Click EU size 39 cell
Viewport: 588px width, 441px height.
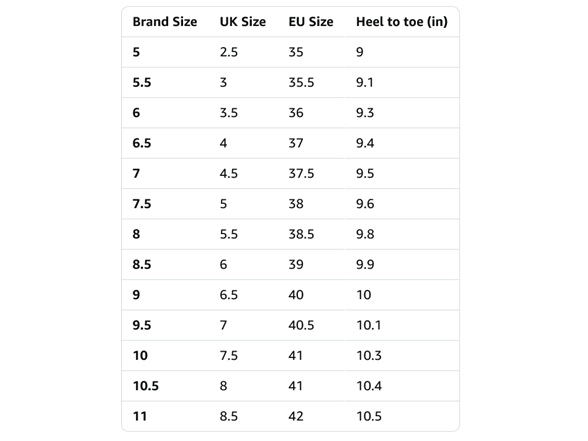tap(296, 265)
